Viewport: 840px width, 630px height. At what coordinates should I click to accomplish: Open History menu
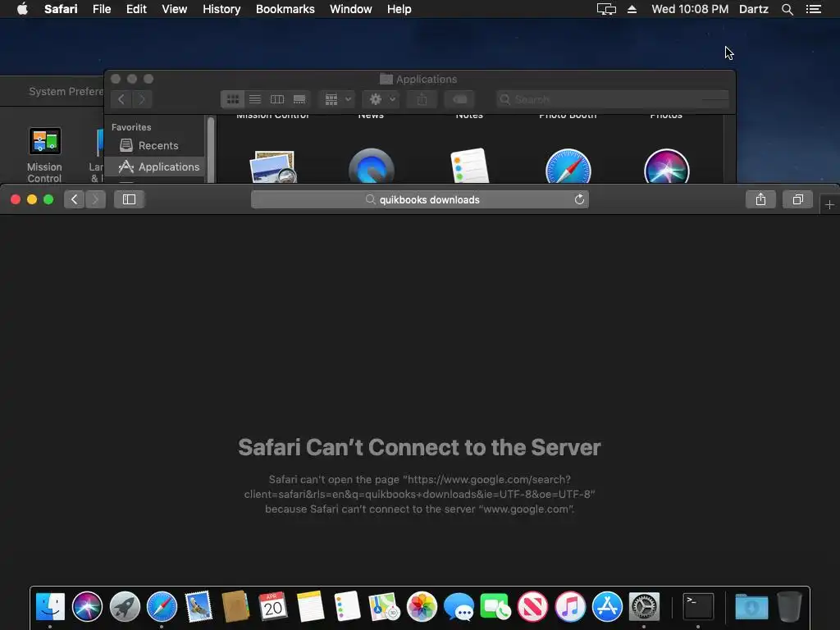tap(221, 9)
